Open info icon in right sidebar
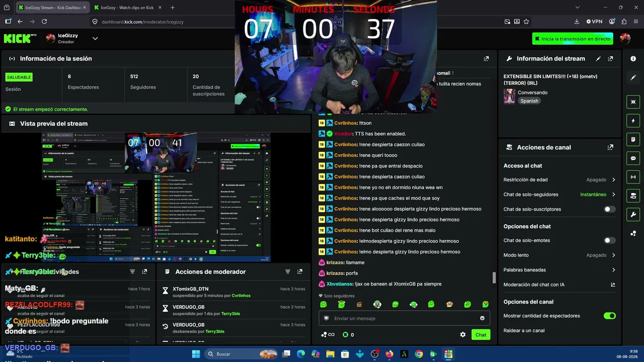Image resolution: width=644 pixels, height=362 pixels. (633, 59)
